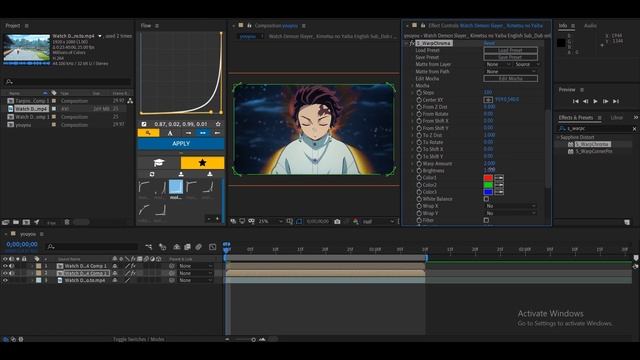The height and width of the screenshot is (360, 640).
Task: Open the star favorites tab in Flow
Action: pyautogui.click(x=202, y=163)
